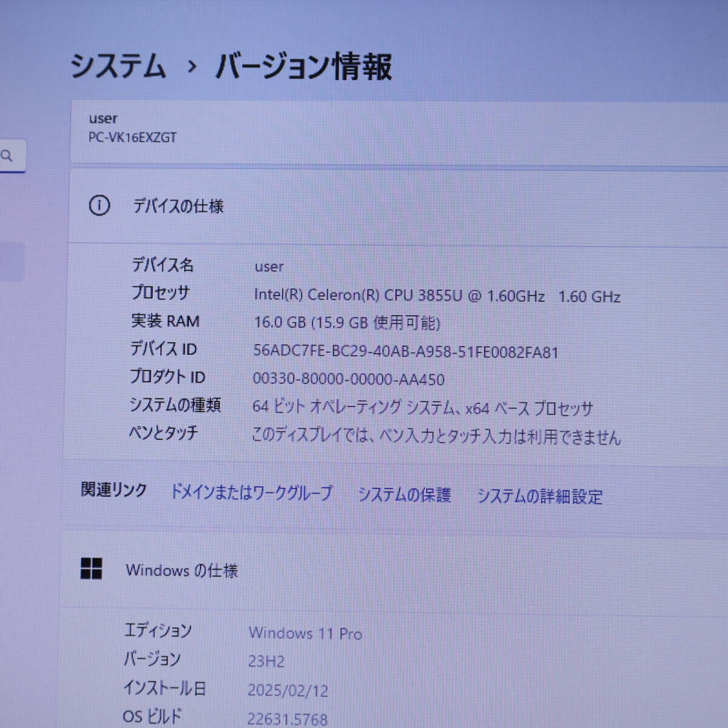
Task: Collapse the 関連リンク section
Action: tap(113, 489)
